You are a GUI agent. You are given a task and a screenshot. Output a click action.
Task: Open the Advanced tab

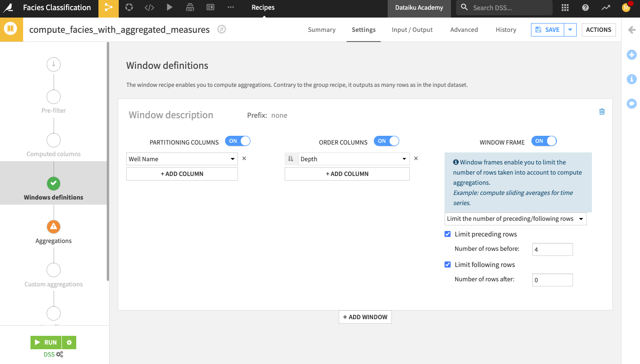(x=464, y=30)
